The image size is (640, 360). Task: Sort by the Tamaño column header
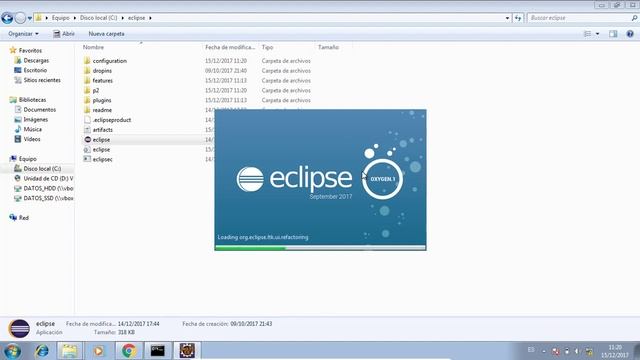click(x=328, y=47)
